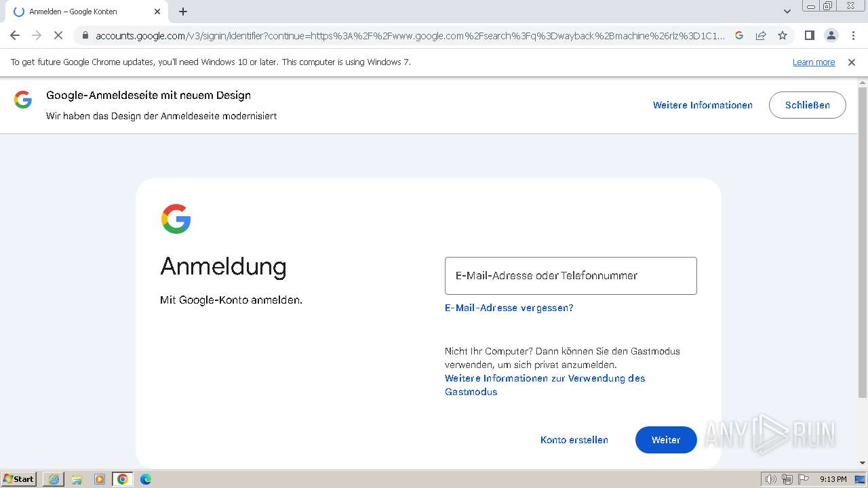Click the scrollbar down arrow
868x488 pixels.
point(863,463)
